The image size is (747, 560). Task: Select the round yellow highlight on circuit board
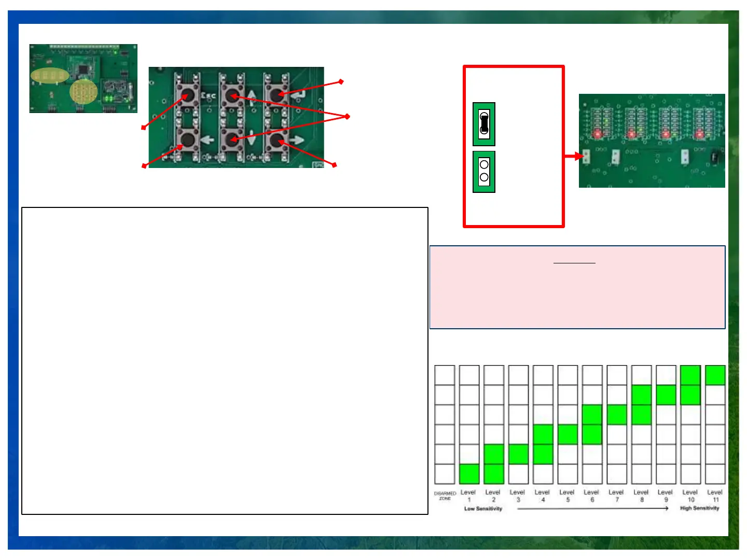click(84, 91)
